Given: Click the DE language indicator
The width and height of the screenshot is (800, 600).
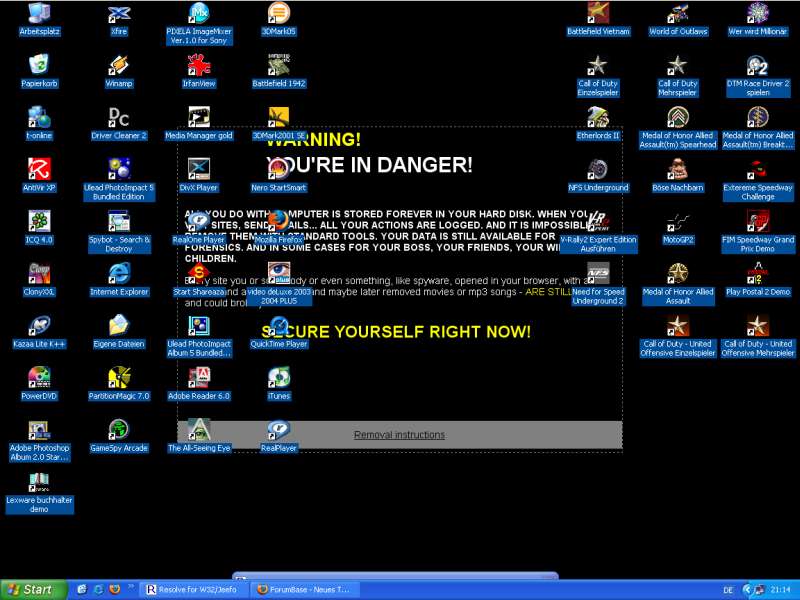Looking at the screenshot, I should [728, 590].
